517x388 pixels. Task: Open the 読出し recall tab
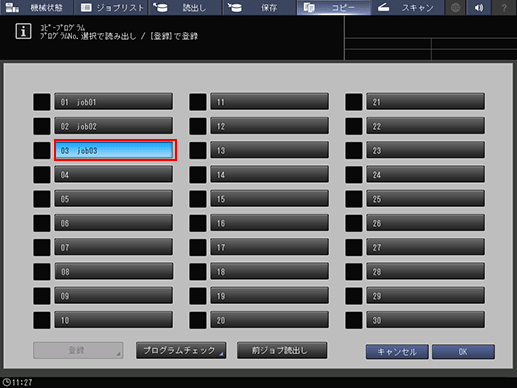click(185, 7)
